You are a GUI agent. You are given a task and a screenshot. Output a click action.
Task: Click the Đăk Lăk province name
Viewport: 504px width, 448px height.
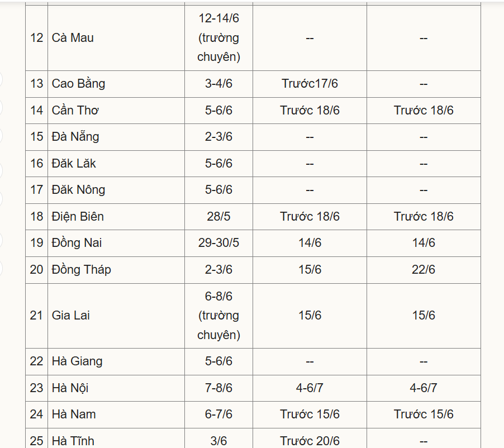click(x=74, y=164)
